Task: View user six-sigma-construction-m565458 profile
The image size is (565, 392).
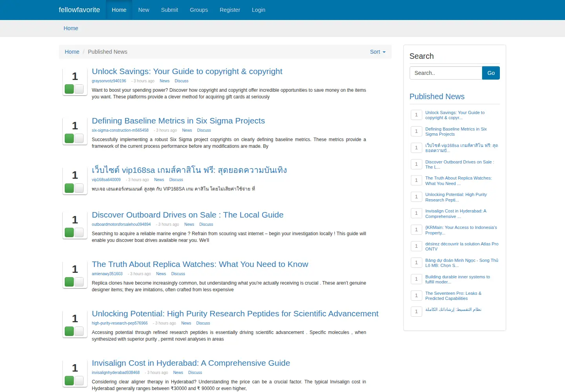Action: pyautogui.click(x=120, y=131)
